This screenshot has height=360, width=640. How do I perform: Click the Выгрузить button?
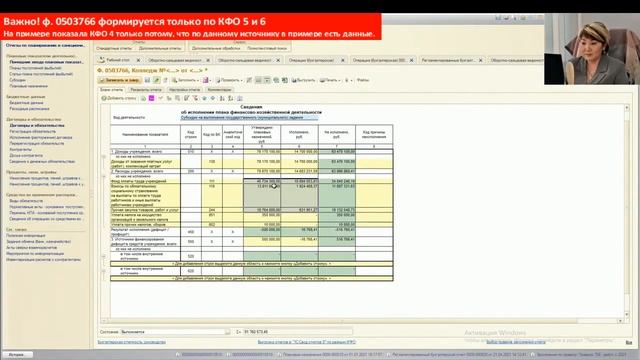303,80
